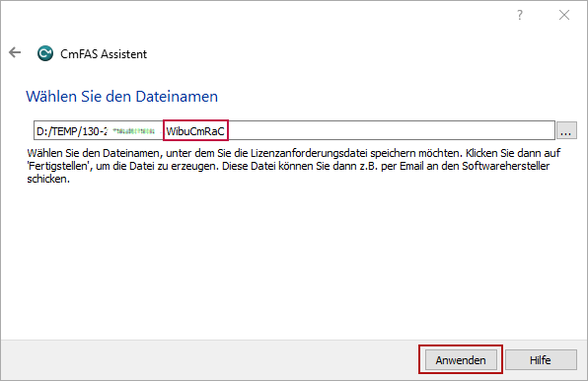
Task: Click the file name path field
Action: 294,131
